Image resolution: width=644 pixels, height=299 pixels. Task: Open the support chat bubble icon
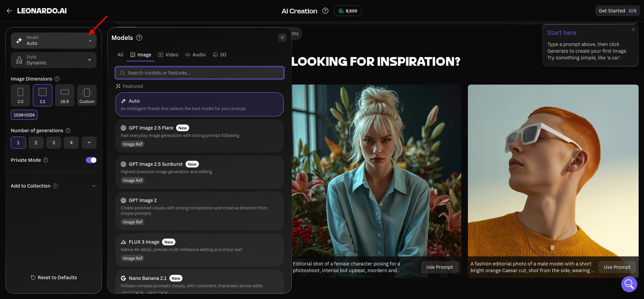click(629, 284)
